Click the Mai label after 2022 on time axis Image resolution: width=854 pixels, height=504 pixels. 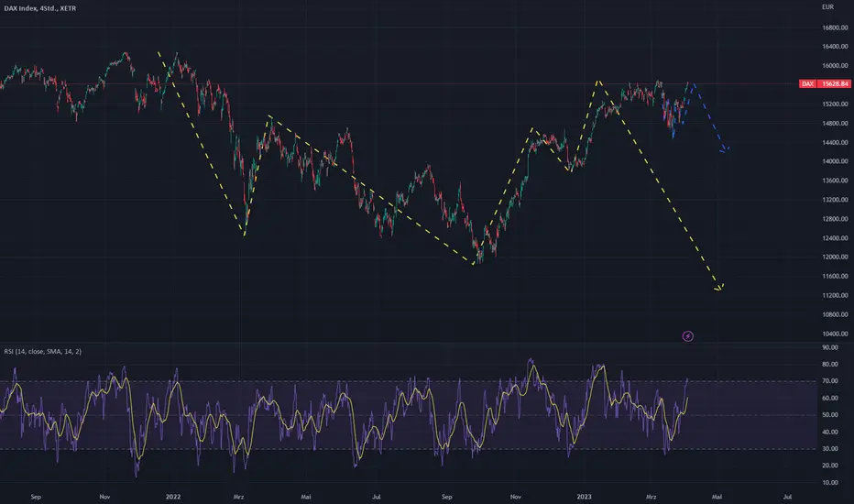pyautogui.click(x=306, y=497)
